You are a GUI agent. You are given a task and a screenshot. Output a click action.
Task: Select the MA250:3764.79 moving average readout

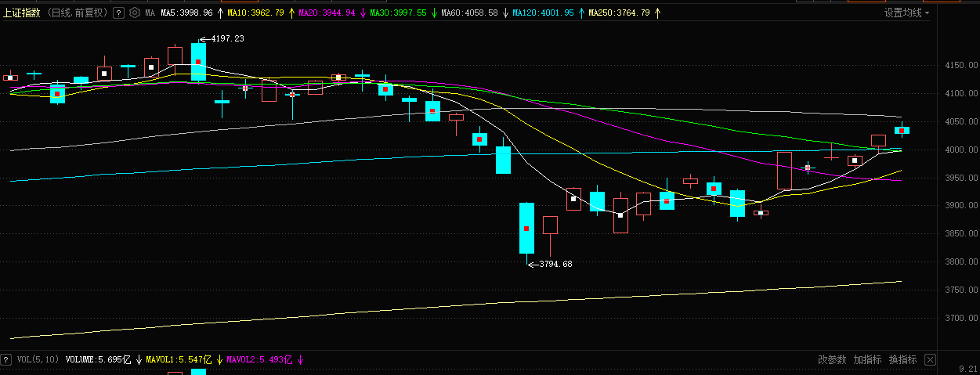tap(619, 13)
